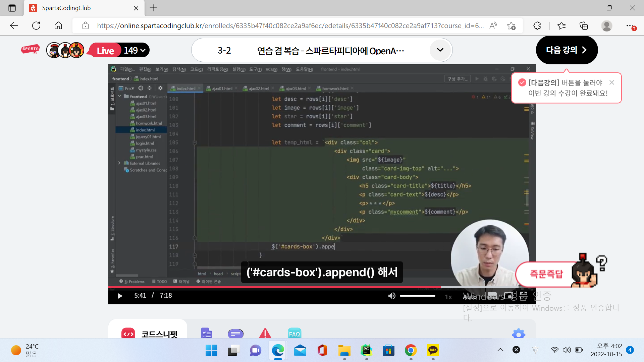Add this page to favorites

click(x=511, y=25)
